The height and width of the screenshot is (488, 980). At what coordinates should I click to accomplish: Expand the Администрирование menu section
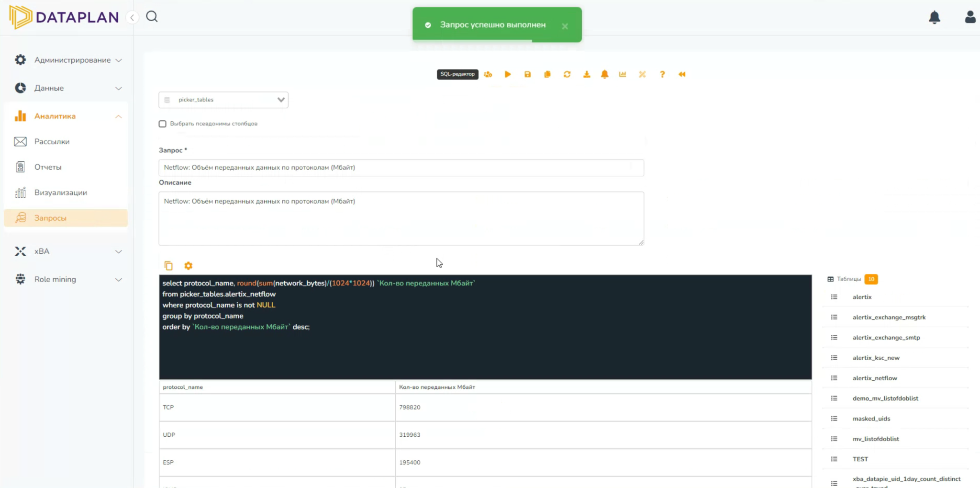coord(68,60)
